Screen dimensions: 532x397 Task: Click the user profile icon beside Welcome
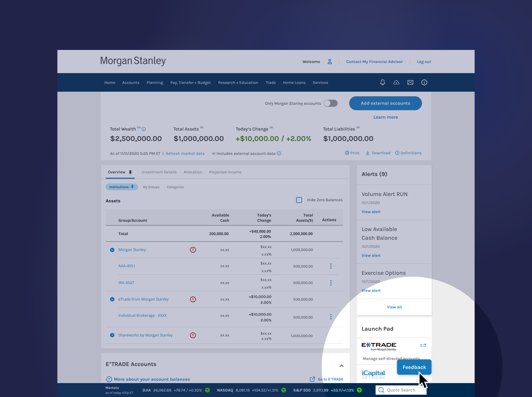point(330,62)
